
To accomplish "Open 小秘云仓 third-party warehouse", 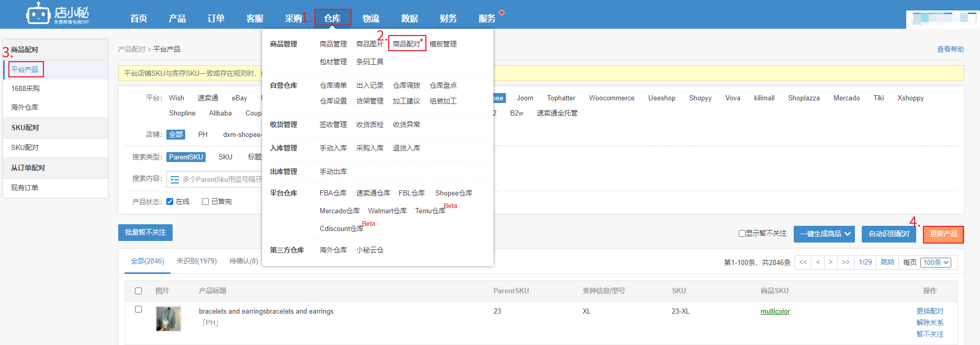I will [370, 250].
